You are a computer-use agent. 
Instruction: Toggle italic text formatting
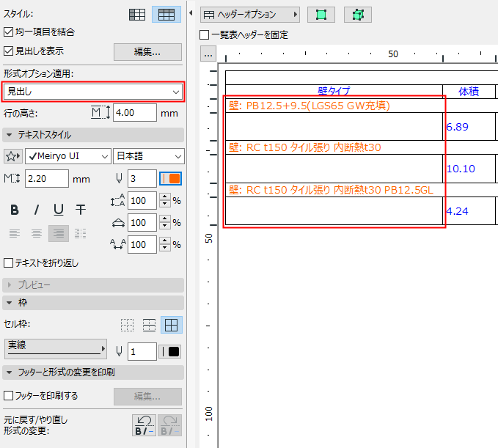(x=37, y=210)
